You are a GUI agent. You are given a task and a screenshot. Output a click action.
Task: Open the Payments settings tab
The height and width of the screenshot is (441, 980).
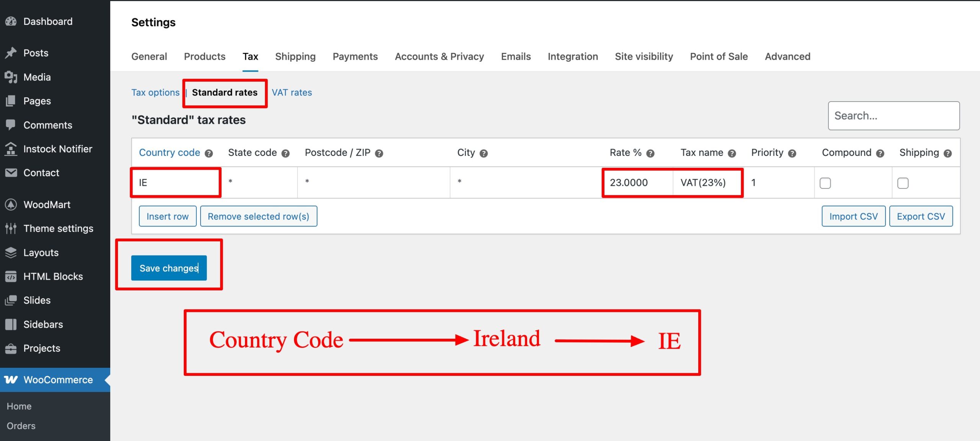tap(355, 56)
